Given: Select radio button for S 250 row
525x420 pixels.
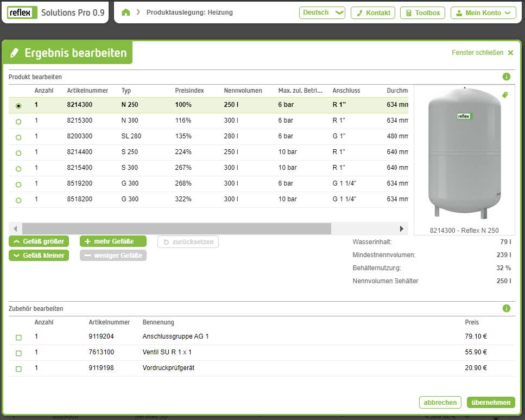Looking at the screenshot, I should (18, 153).
